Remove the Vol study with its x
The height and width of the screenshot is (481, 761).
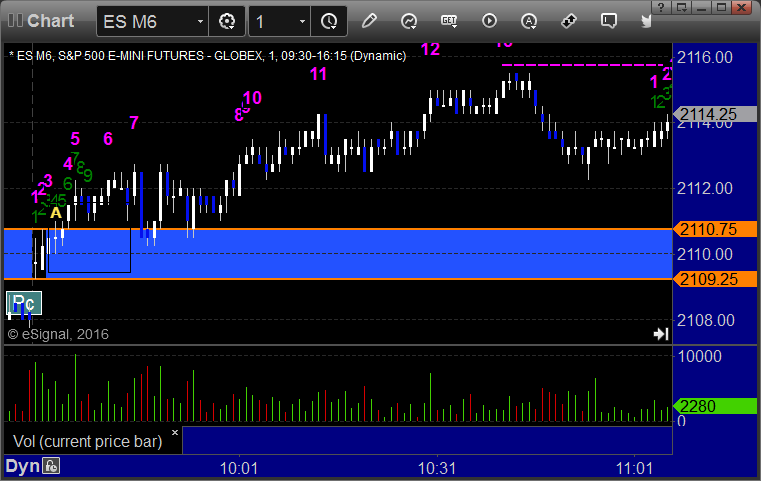[x=175, y=432]
